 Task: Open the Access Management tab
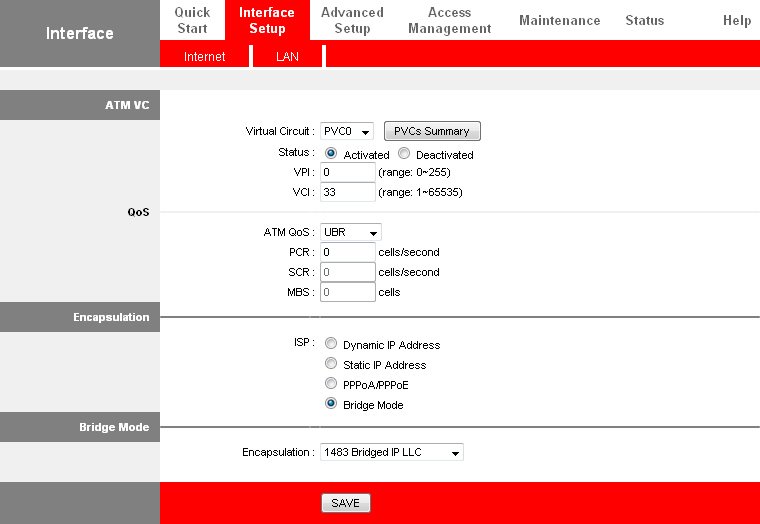tap(449, 20)
